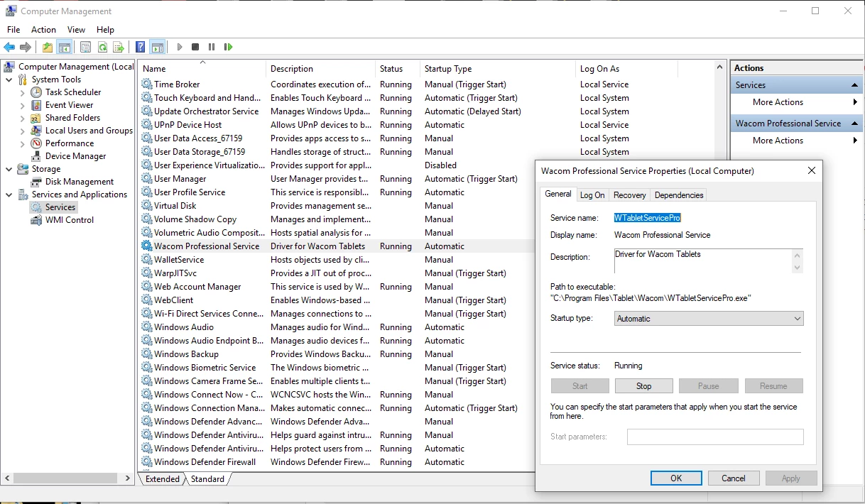Click the Up one level folder icon

(47, 48)
